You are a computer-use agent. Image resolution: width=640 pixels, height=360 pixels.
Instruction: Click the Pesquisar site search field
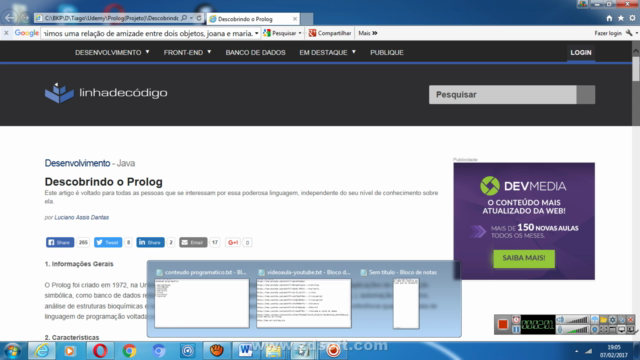tap(502, 95)
